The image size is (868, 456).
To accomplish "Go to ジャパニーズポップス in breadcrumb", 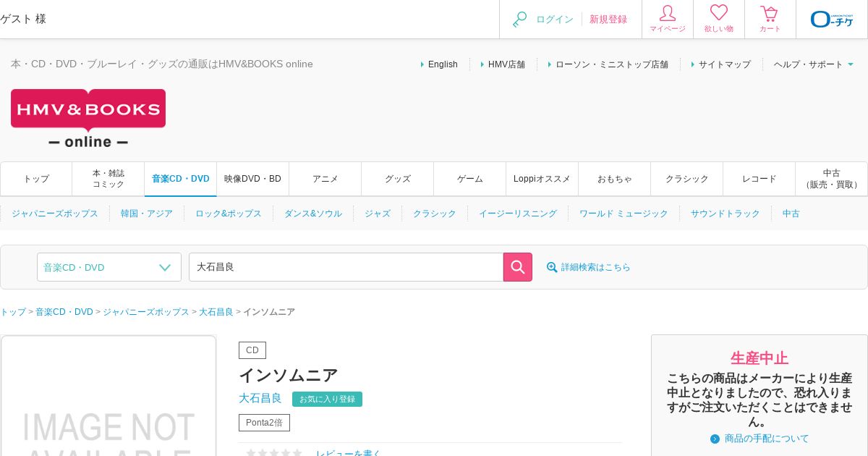I will (x=146, y=312).
